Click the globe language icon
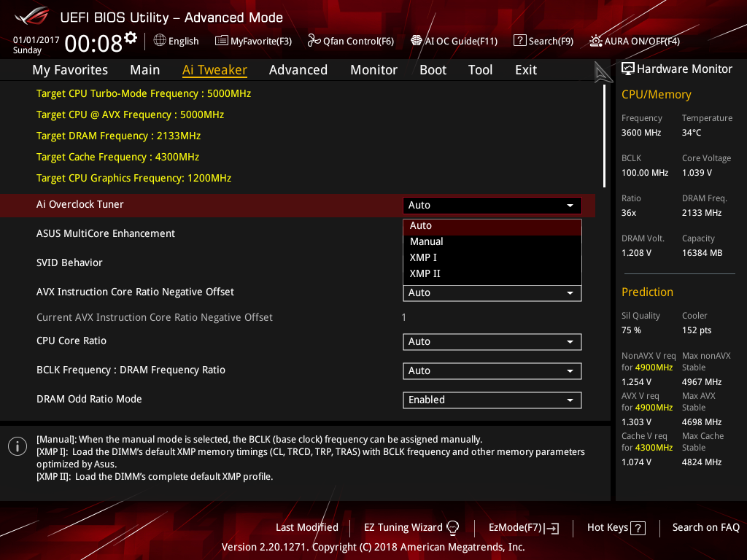This screenshot has width=747, height=560. (160, 41)
